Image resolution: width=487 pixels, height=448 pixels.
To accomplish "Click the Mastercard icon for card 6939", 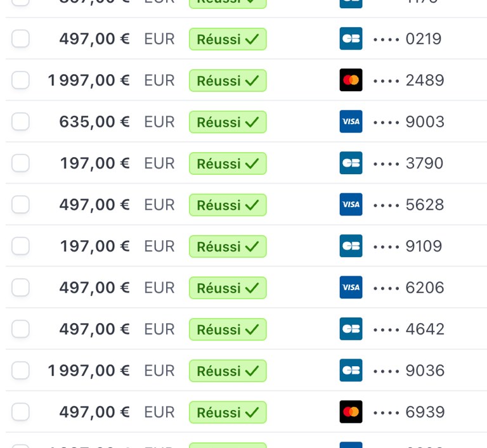I will coord(351,412).
